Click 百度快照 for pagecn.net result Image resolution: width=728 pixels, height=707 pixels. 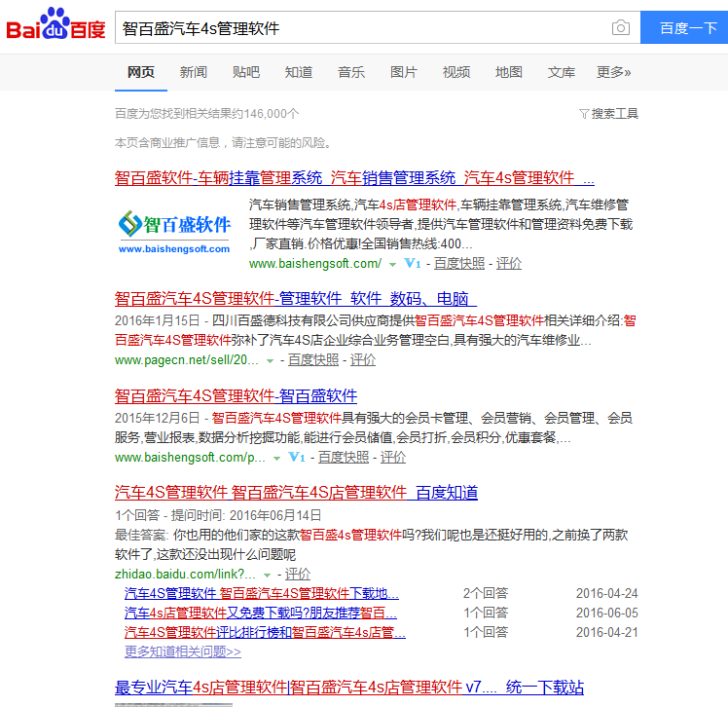313,360
